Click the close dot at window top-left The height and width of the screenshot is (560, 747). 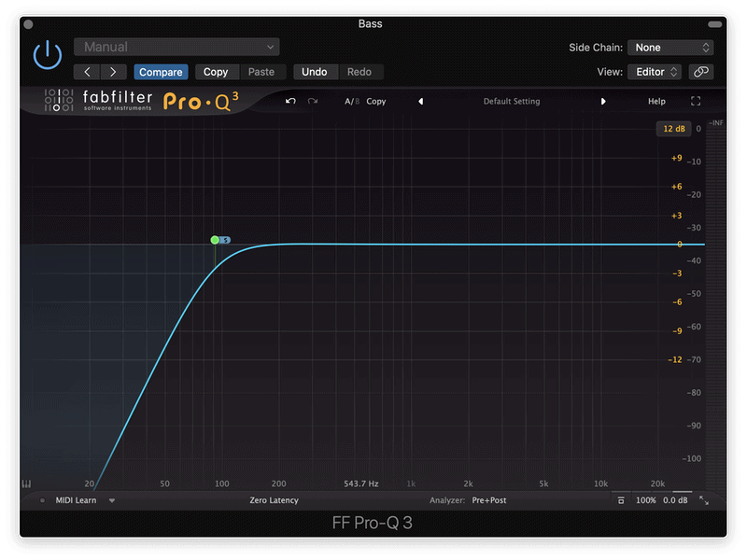(x=28, y=24)
